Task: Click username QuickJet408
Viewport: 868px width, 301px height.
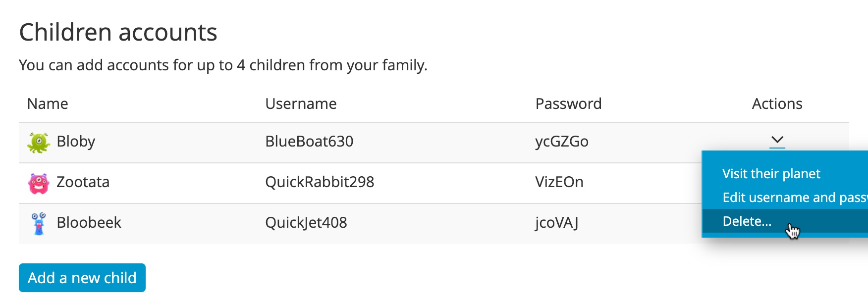Action: click(306, 223)
